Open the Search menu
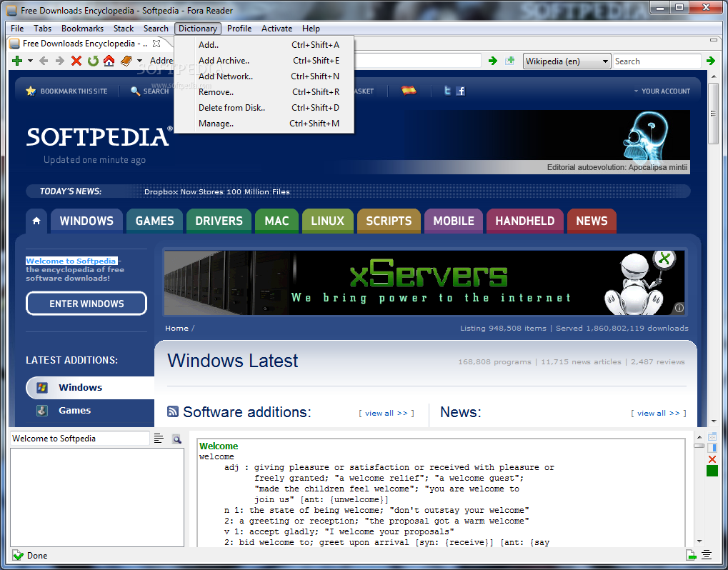 156,29
